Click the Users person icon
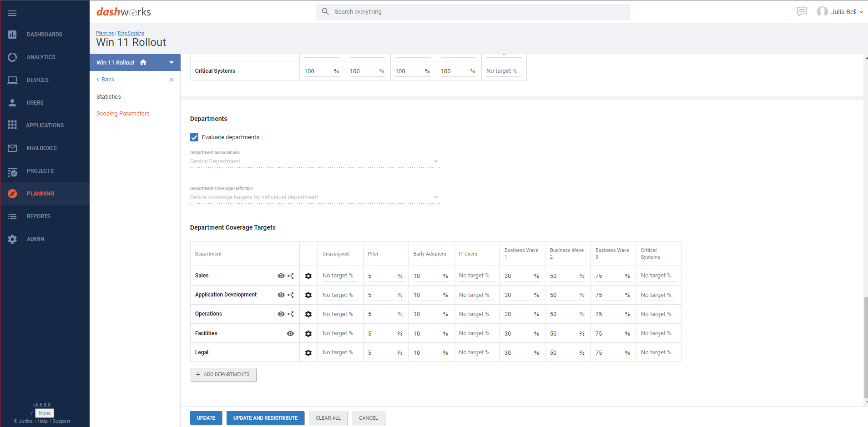Viewport: 868px width, 427px height. pyautogui.click(x=12, y=103)
